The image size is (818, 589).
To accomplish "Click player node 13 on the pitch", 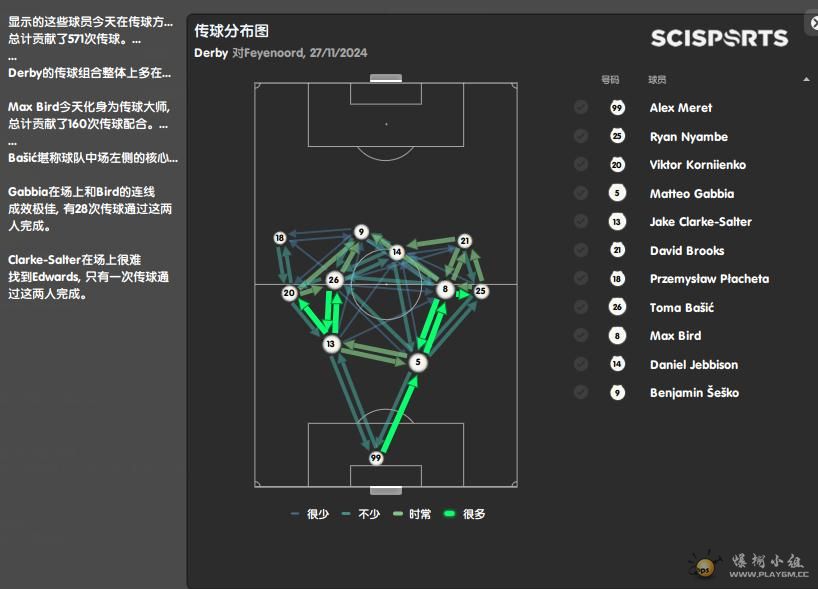I will [331, 344].
